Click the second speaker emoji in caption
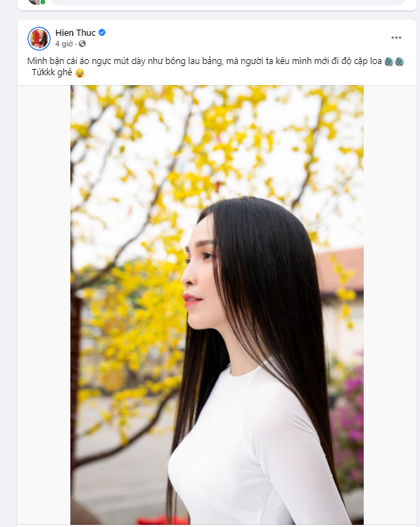420x527 pixels. (400, 61)
